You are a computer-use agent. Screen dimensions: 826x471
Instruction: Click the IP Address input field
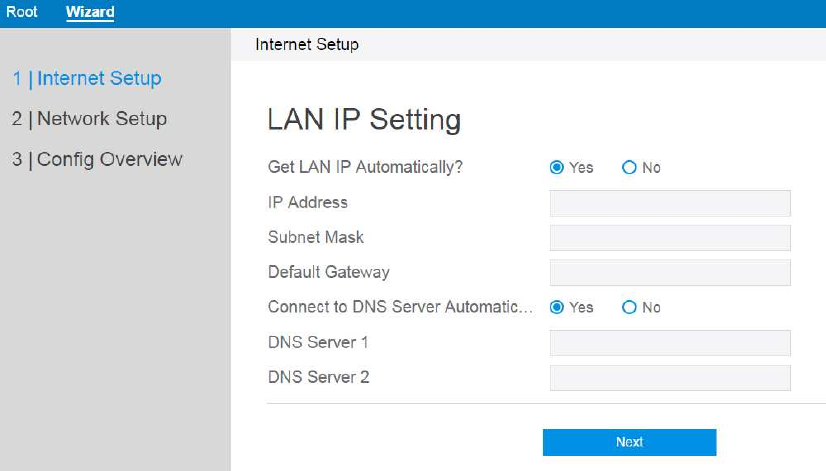[x=670, y=203]
